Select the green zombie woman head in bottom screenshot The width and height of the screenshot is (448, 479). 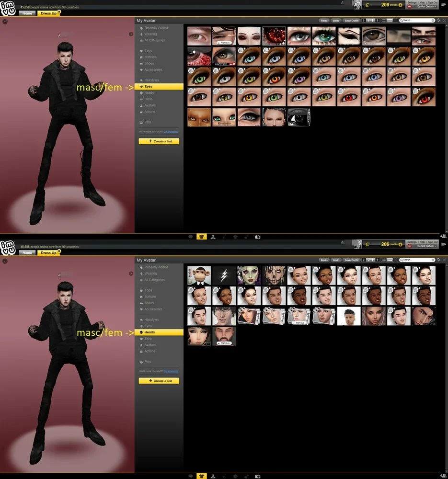[249, 275]
